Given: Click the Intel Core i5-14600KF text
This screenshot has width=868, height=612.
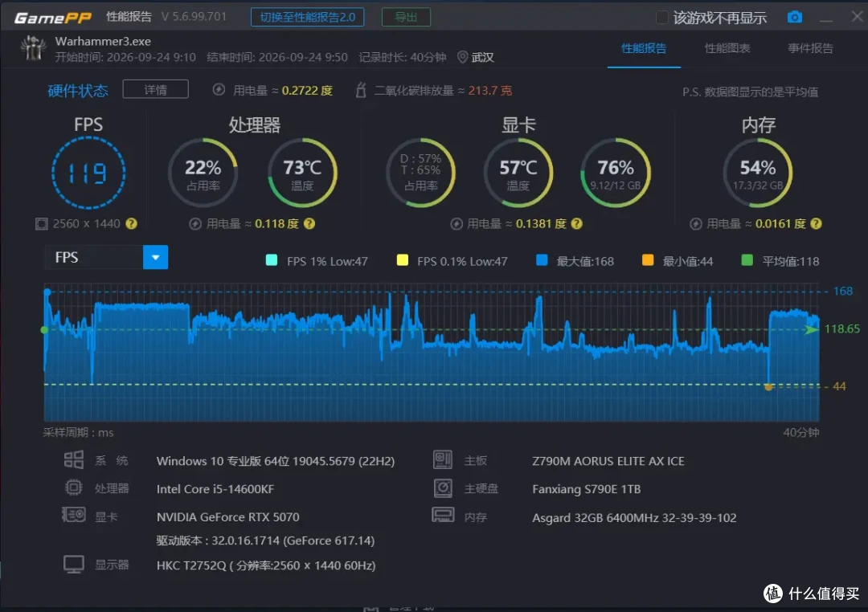Looking at the screenshot, I should coord(215,488).
